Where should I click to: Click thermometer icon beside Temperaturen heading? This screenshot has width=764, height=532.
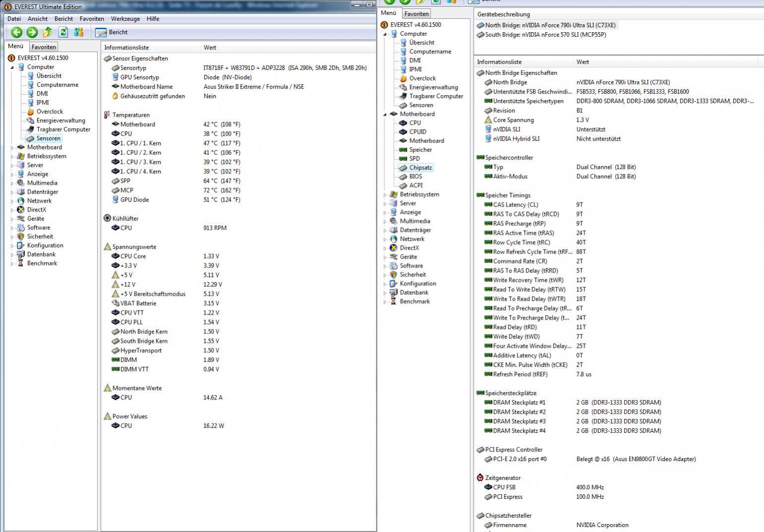pos(107,115)
